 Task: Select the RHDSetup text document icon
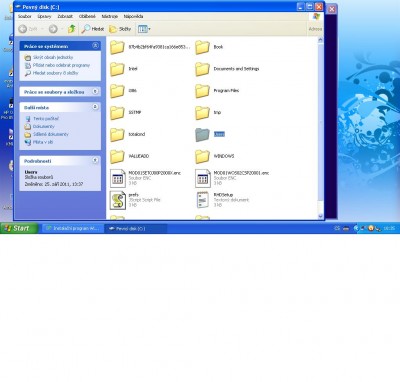coord(202,200)
